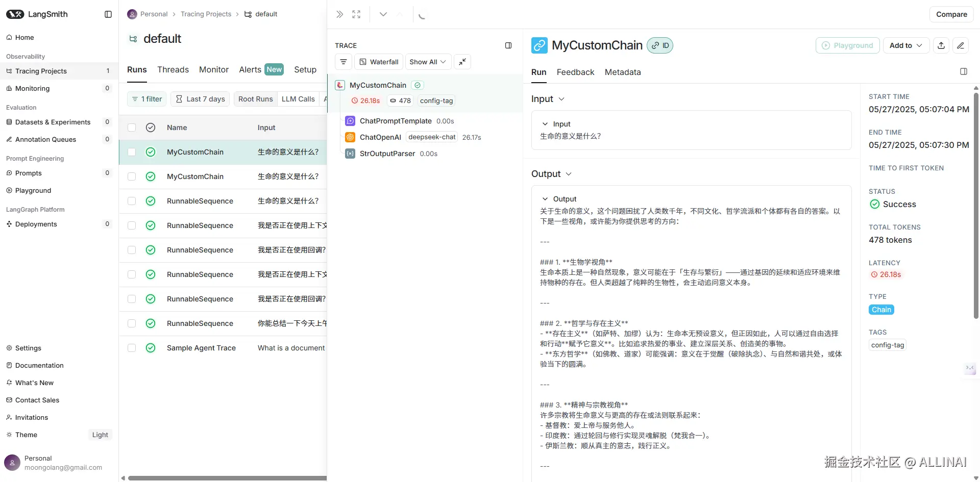
Task: Switch to Threads tab
Action: 173,70
